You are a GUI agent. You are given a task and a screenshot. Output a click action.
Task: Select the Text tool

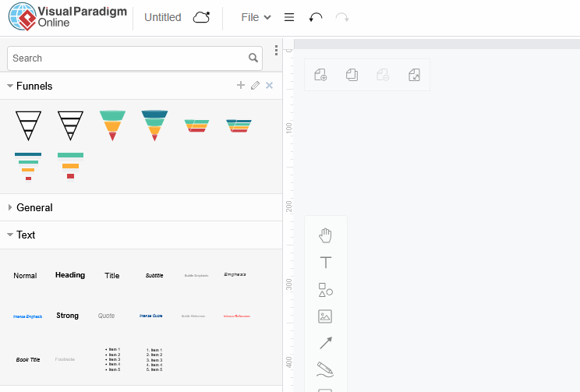point(326,263)
